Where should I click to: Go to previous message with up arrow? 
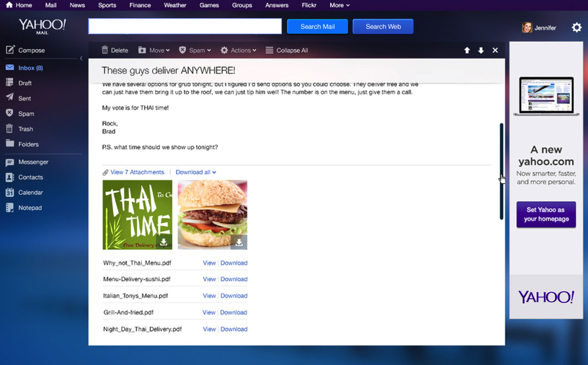[467, 50]
